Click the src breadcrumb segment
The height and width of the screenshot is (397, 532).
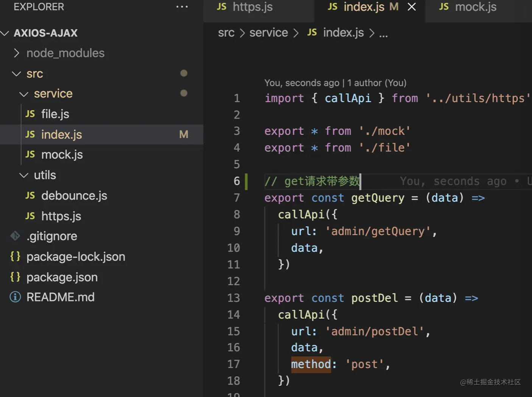(x=226, y=33)
